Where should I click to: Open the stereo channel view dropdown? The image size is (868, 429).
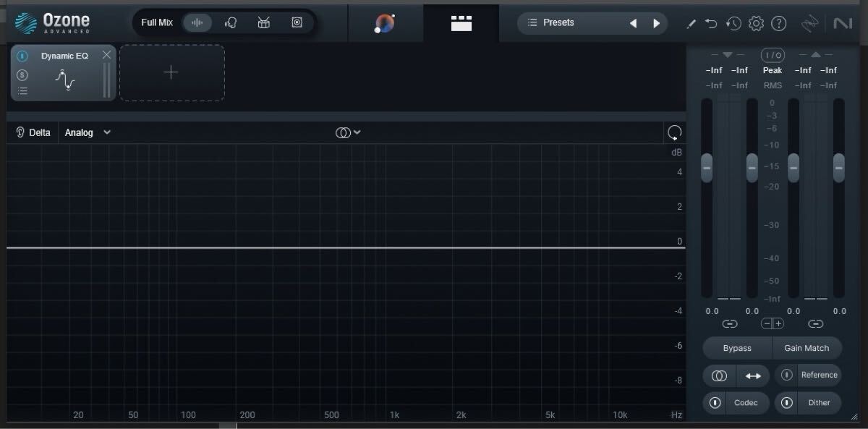click(348, 132)
